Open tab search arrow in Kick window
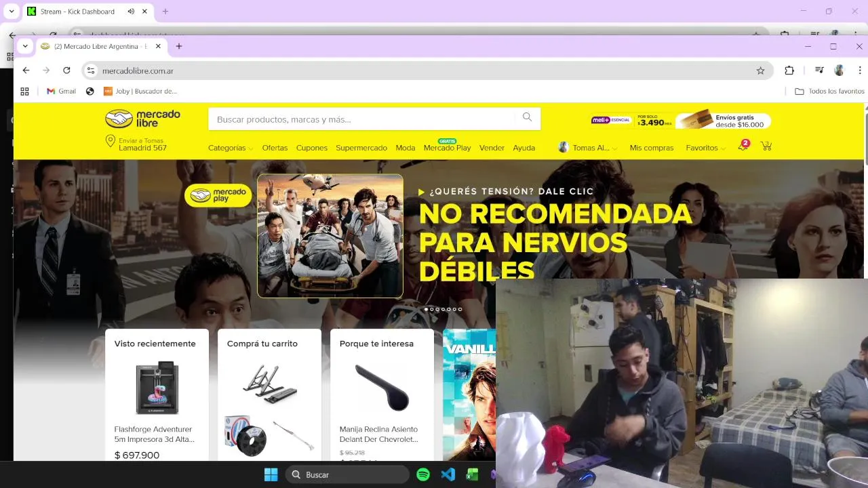 pos(12,12)
